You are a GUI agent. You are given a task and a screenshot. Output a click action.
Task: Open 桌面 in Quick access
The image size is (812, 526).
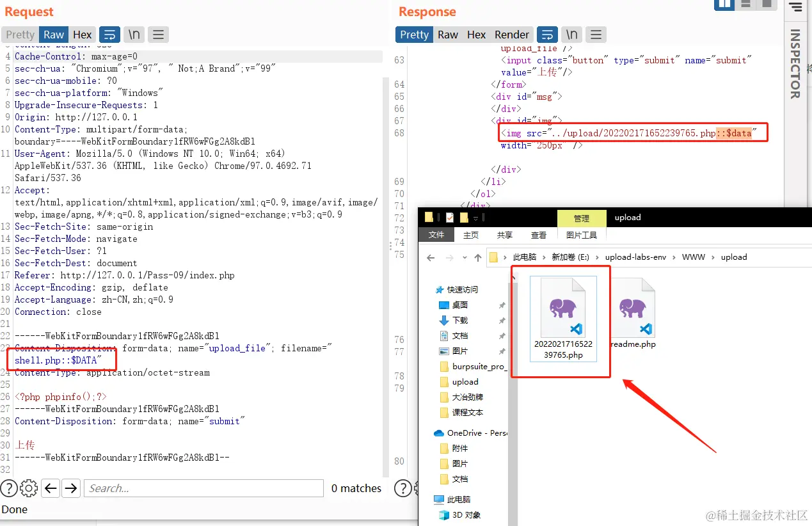[x=454, y=305]
